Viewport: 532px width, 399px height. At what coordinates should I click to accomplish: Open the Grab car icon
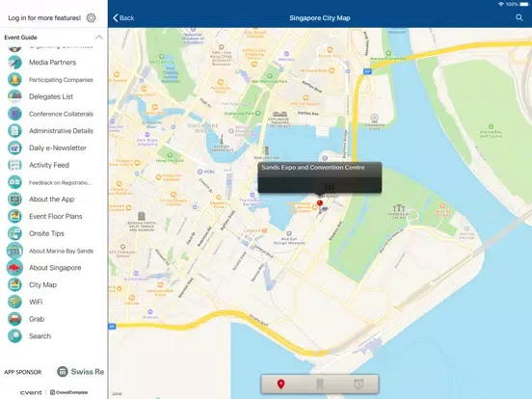click(x=14, y=319)
